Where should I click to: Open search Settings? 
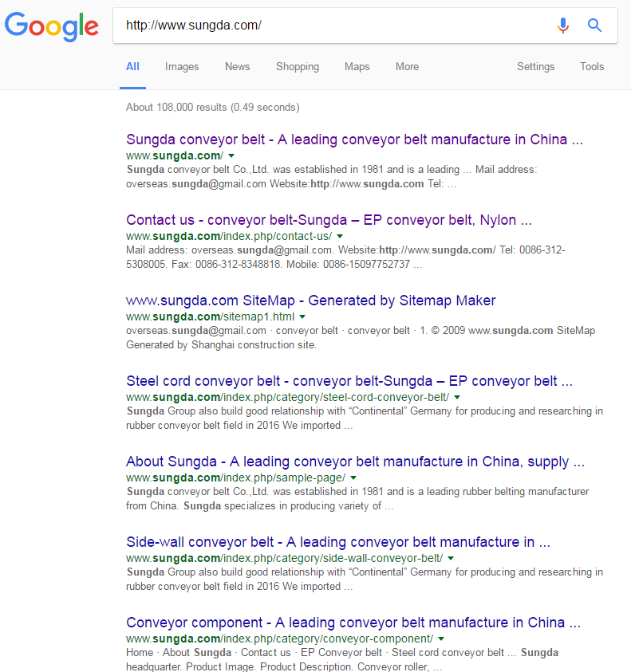pos(535,67)
